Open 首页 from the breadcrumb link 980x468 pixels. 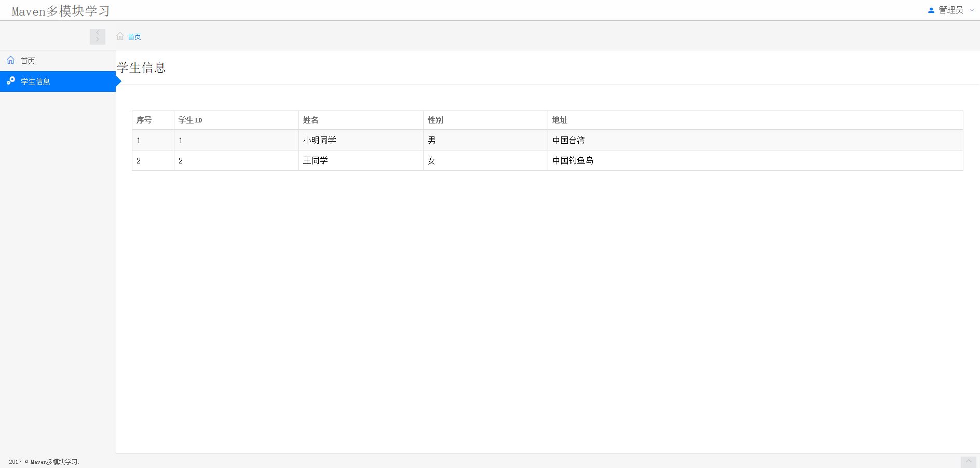(134, 36)
